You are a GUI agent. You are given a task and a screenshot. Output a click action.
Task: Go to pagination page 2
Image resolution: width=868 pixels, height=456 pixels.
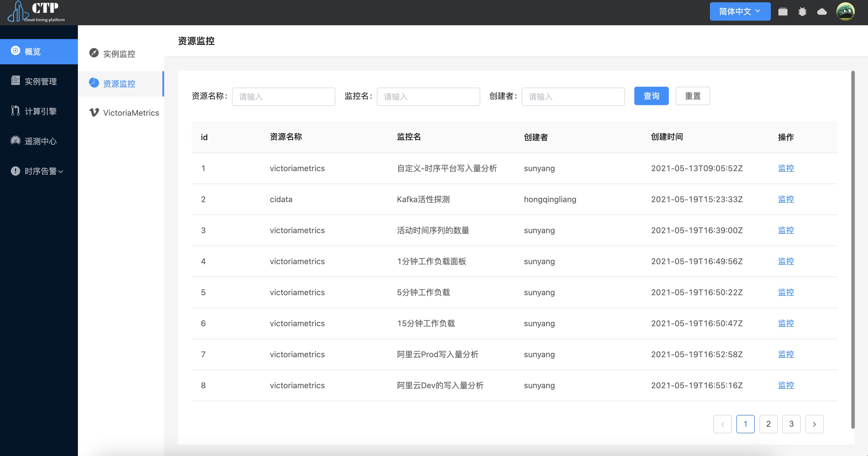768,424
